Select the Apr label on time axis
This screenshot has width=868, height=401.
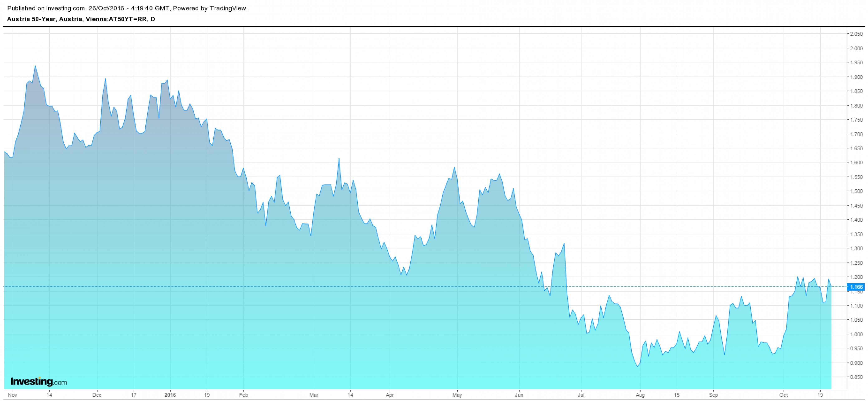[389, 395]
